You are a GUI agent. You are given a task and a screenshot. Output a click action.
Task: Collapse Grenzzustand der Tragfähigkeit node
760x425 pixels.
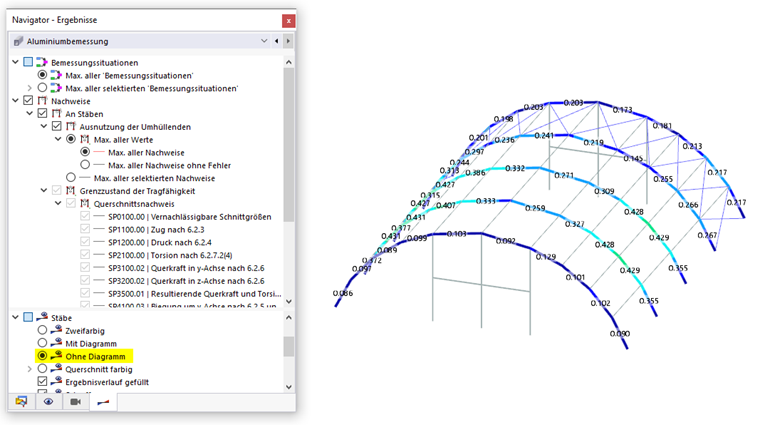click(44, 190)
